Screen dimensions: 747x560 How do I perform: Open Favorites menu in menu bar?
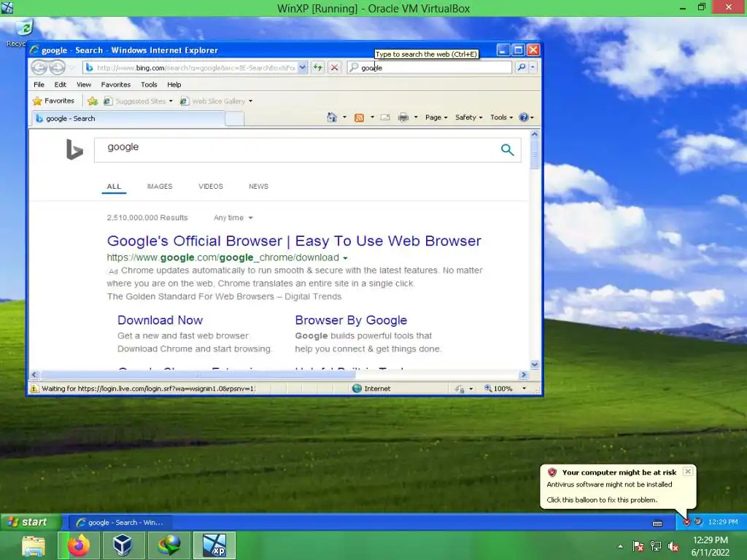coord(116,85)
